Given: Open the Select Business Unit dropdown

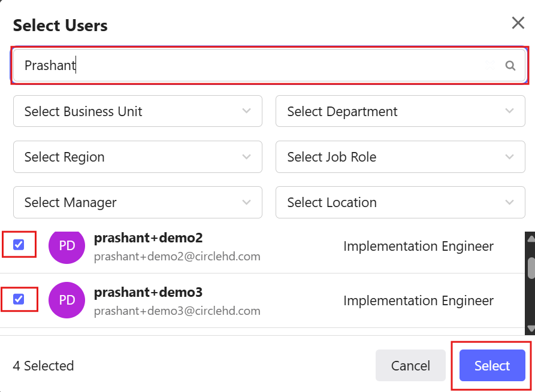Looking at the screenshot, I should [x=138, y=111].
